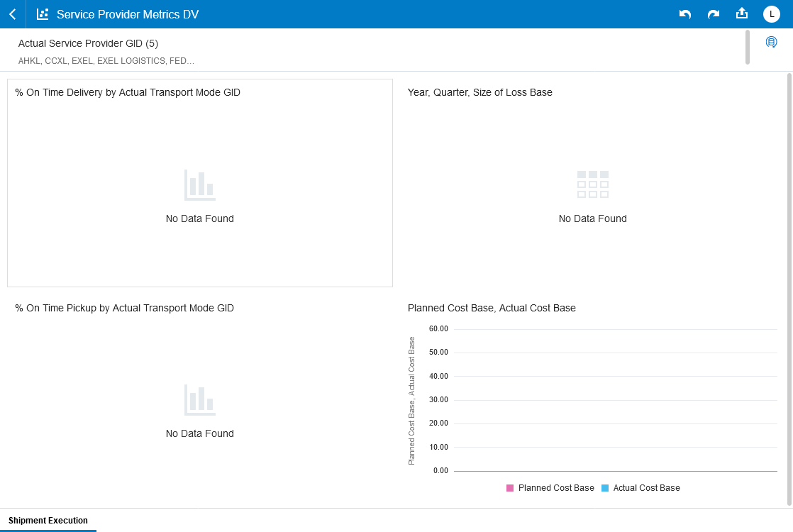Toggle Planned Cost Base legend series
The width and height of the screenshot is (793, 532).
(x=555, y=488)
